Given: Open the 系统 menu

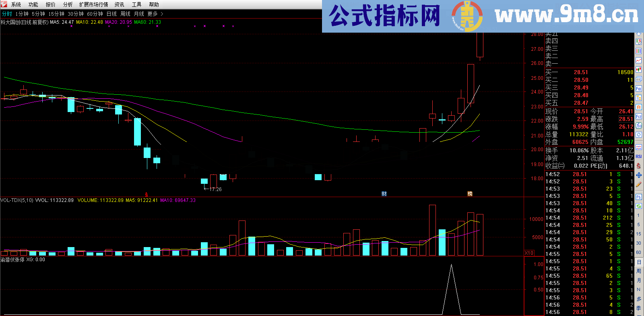Looking at the screenshot, I should click(16, 4).
